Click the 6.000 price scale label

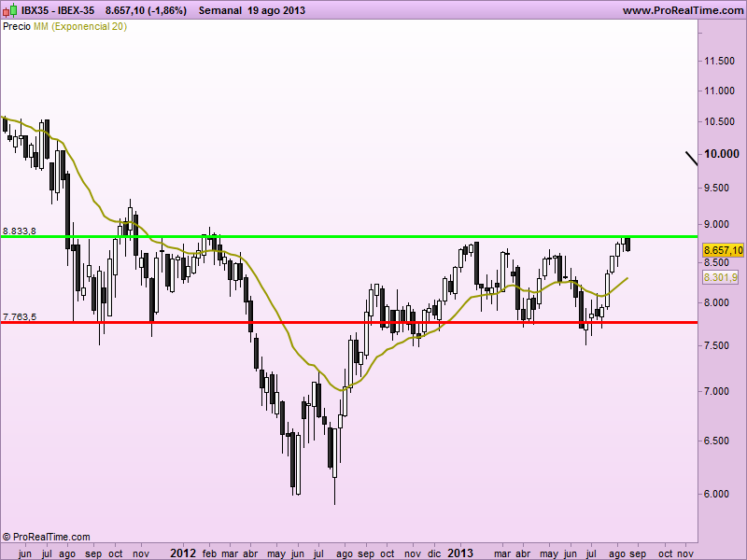[716, 495]
